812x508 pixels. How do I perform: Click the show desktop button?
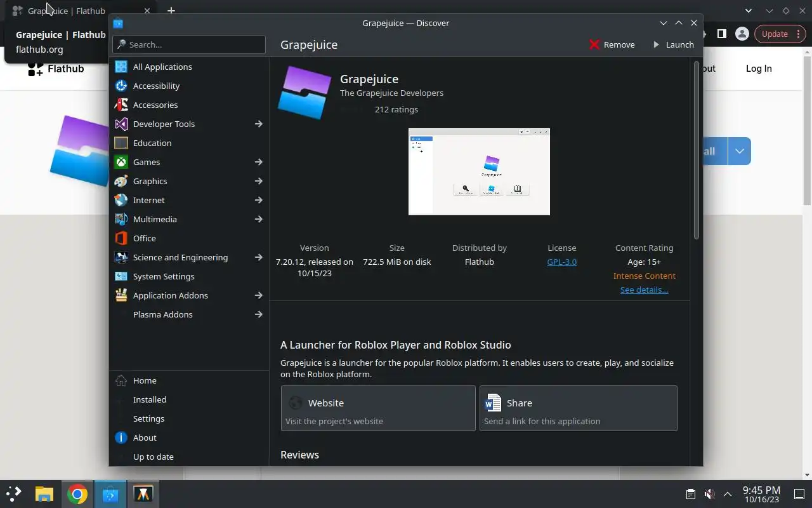point(799,494)
